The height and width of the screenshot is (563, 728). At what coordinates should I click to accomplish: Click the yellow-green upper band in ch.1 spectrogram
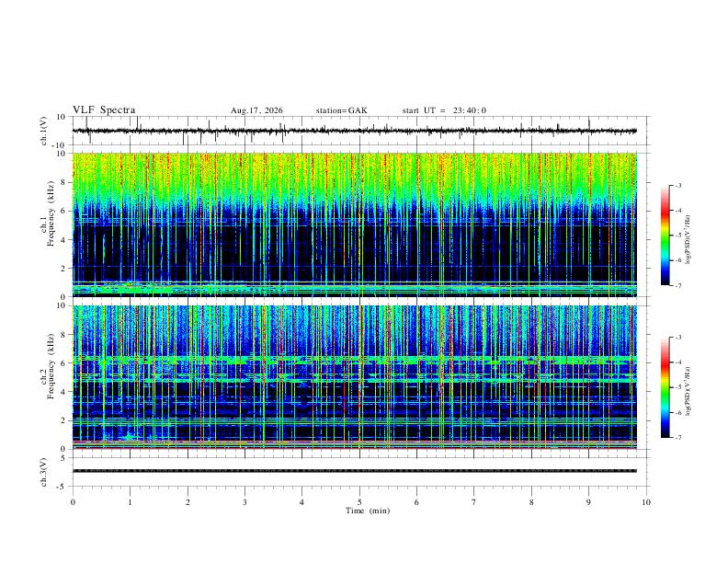pyautogui.click(x=354, y=178)
